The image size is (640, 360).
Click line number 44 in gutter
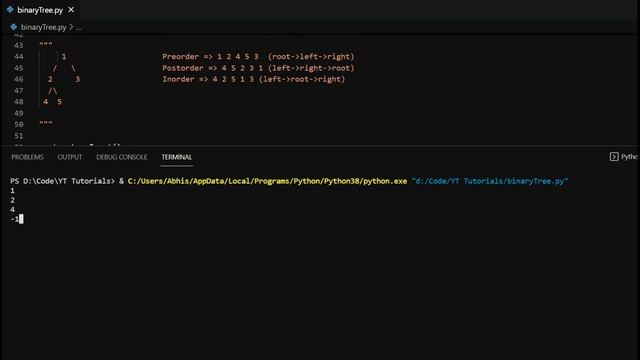19,56
